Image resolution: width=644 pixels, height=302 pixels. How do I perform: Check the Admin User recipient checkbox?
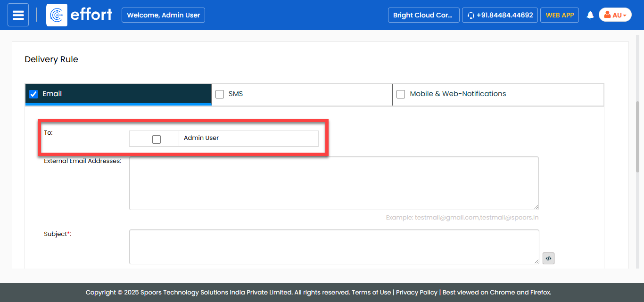coord(157,139)
